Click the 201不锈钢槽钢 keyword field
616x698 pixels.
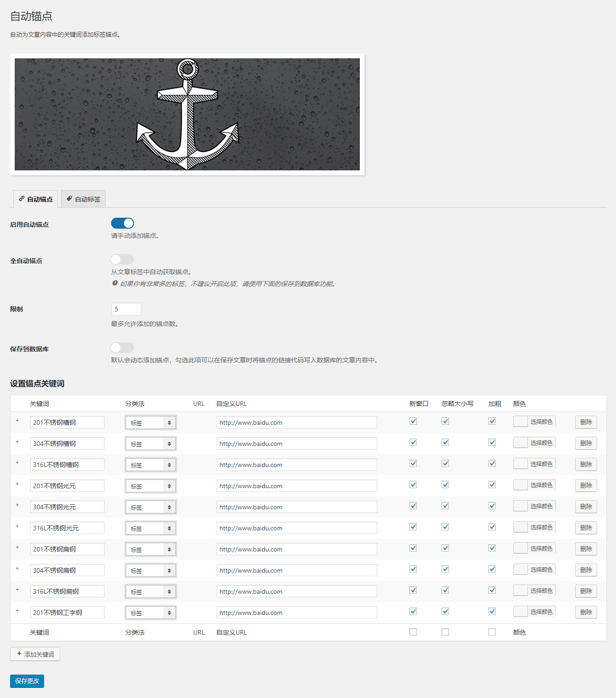[67, 422]
